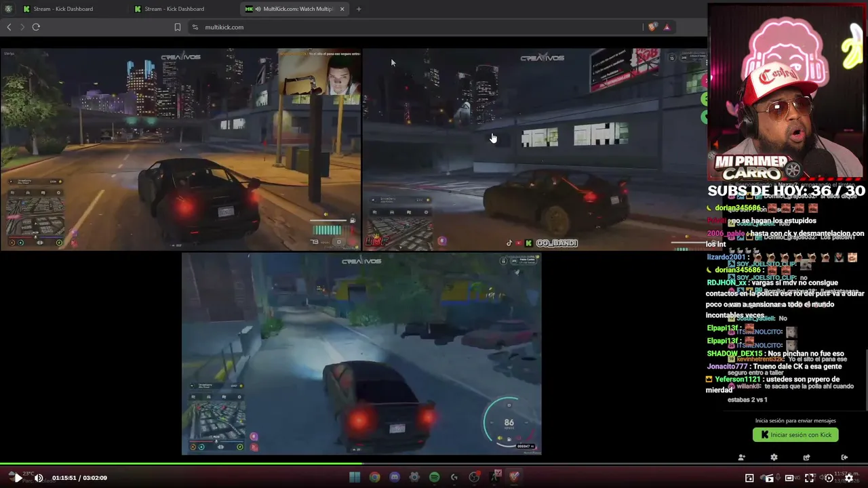868x488 pixels.
Task: Select the top-right GO_BANDI stream
Action: point(535,149)
